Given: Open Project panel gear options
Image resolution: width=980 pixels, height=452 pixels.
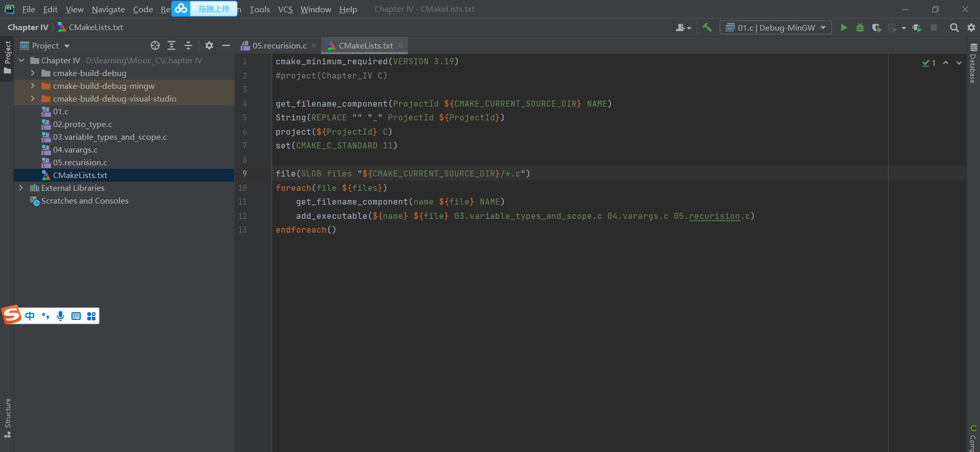Looking at the screenshot, I should tap(209, 45).
